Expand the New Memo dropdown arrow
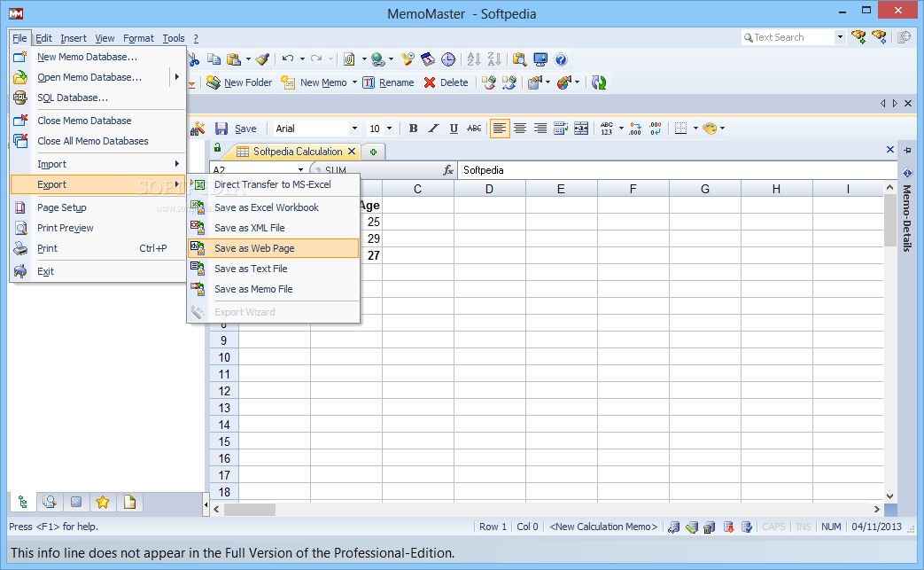924x570 pixels. [x=354, y=82]
